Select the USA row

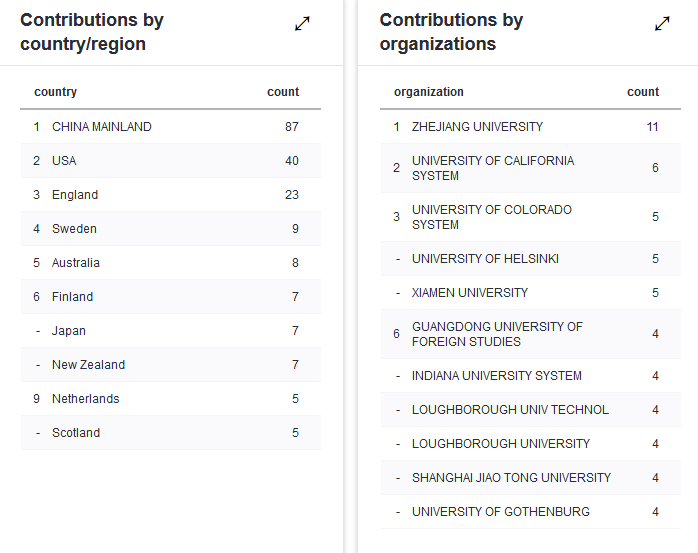[170, 161]
